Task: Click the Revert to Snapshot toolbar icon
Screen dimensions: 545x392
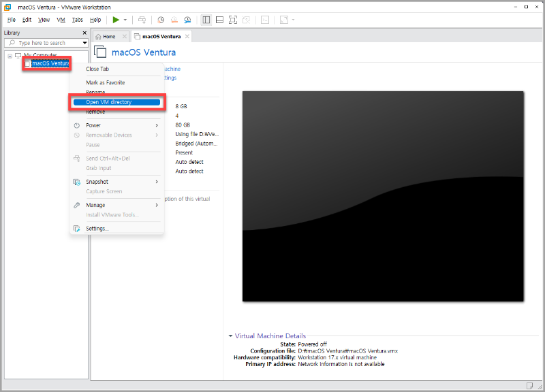Action: coord(174,20)
